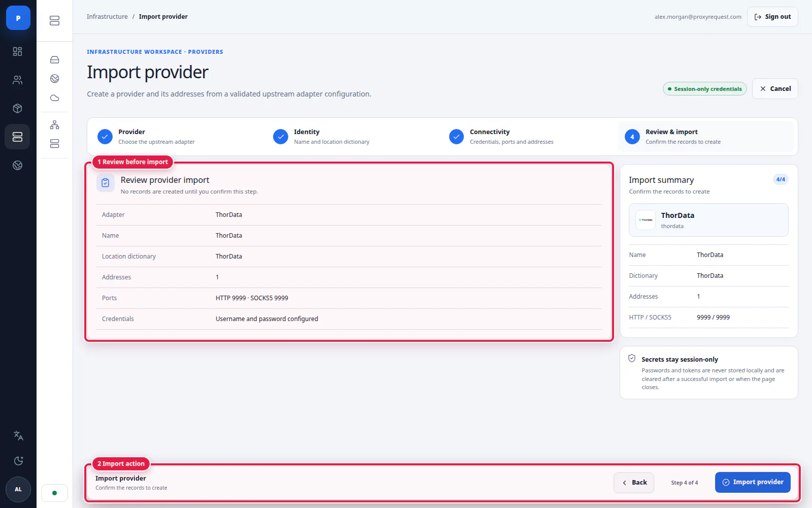Click the alex.morgan@proxyrequest.com email
This screenshot has width=812, height=508.
698,17
